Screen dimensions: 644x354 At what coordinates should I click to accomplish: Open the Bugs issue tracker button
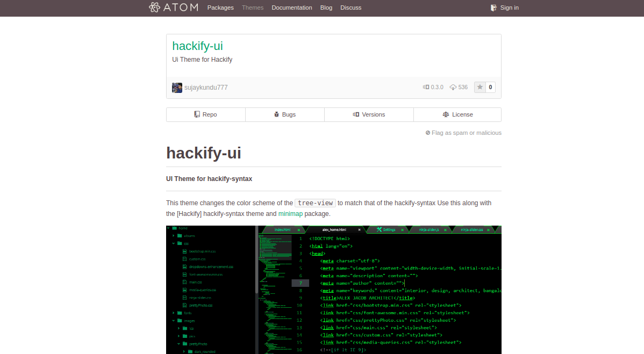coord(284,114)
